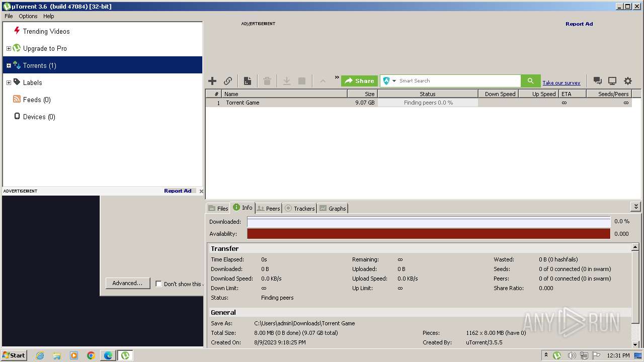Image resolution: width=644 pixels, height=362 pixels.
Task: Click the Start torrent download arrow icon
Action: point(287,81)
